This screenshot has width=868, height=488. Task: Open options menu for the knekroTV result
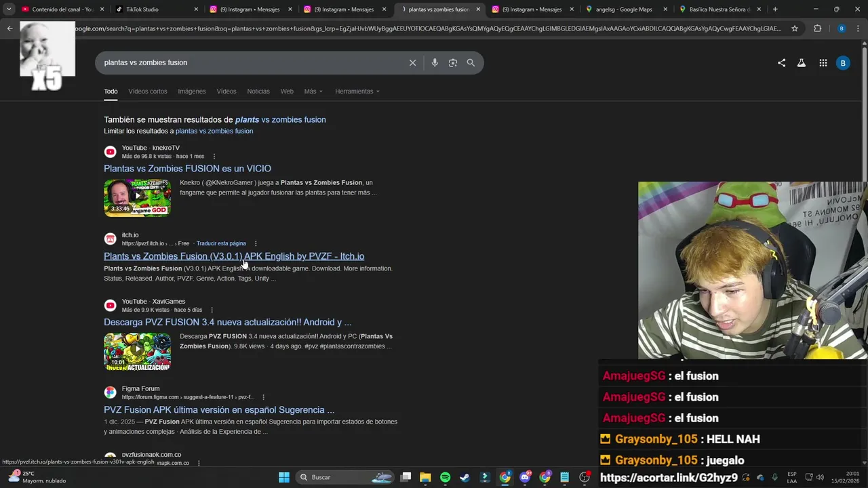tap(214, 157)
